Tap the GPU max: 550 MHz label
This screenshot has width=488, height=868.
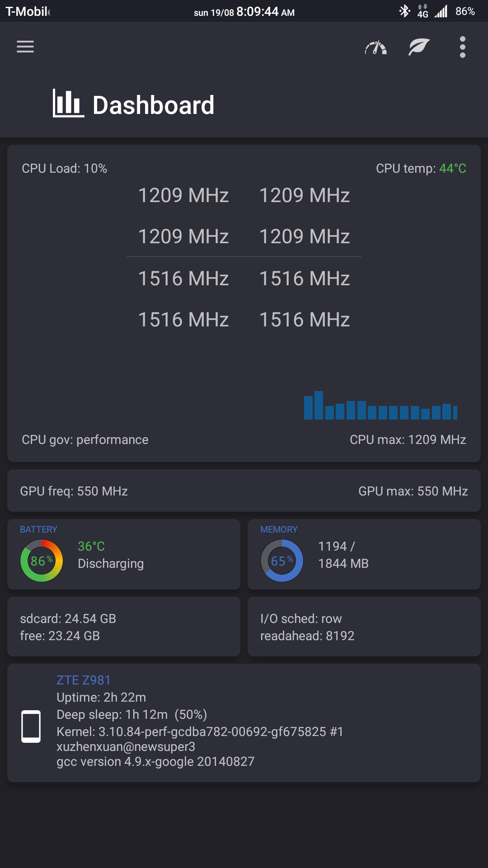pos(413,491)
